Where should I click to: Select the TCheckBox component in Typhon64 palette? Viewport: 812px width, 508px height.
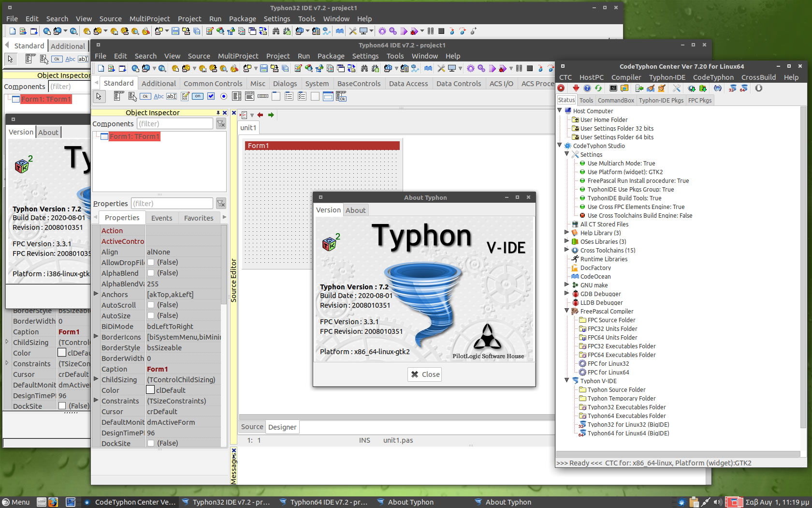pyautogui.click(x=211, y=96)
